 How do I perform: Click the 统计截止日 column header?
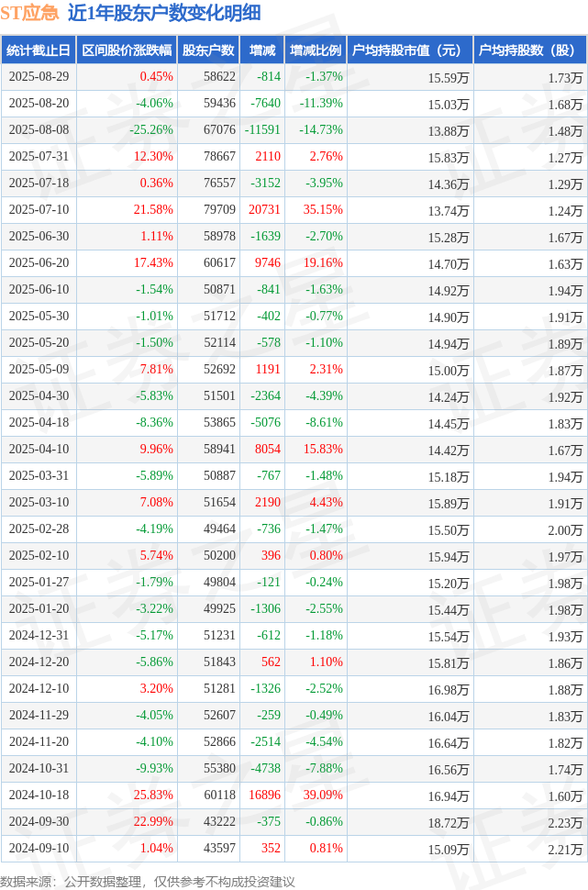39,50
